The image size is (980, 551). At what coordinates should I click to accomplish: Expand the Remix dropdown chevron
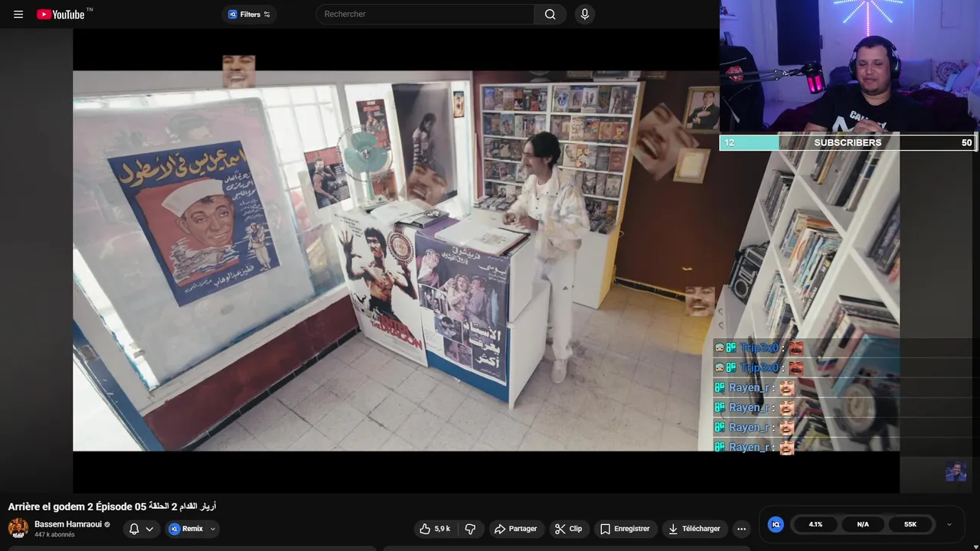(213, 529)
